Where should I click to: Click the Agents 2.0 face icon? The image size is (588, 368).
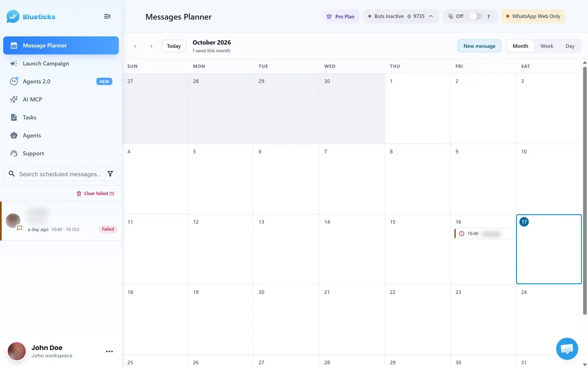pyautogui.click(x=14, y=81)
